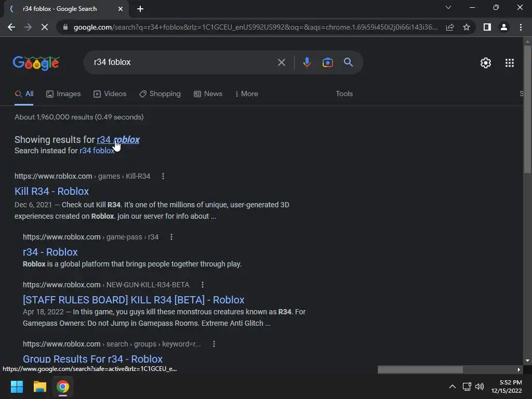Submit search with magnifier icon
Viewport: 532px width, 399px height.
pyautogui.click(x=349, y=62)
